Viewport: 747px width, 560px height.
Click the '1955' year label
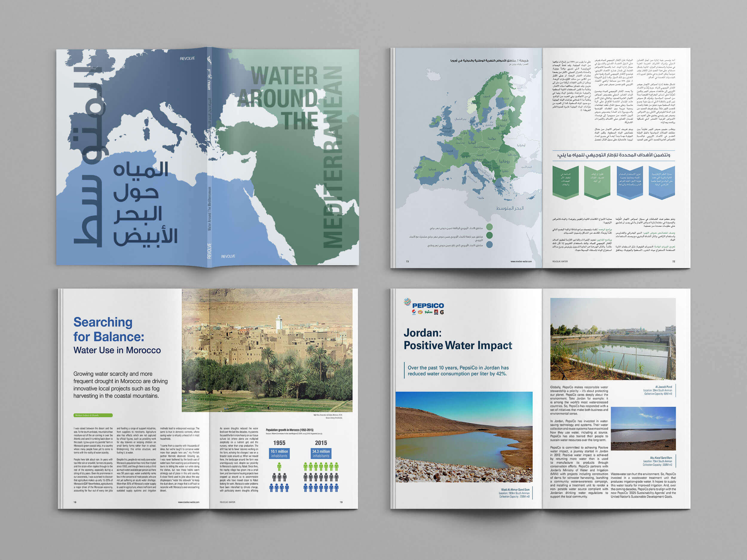[279, 443]
